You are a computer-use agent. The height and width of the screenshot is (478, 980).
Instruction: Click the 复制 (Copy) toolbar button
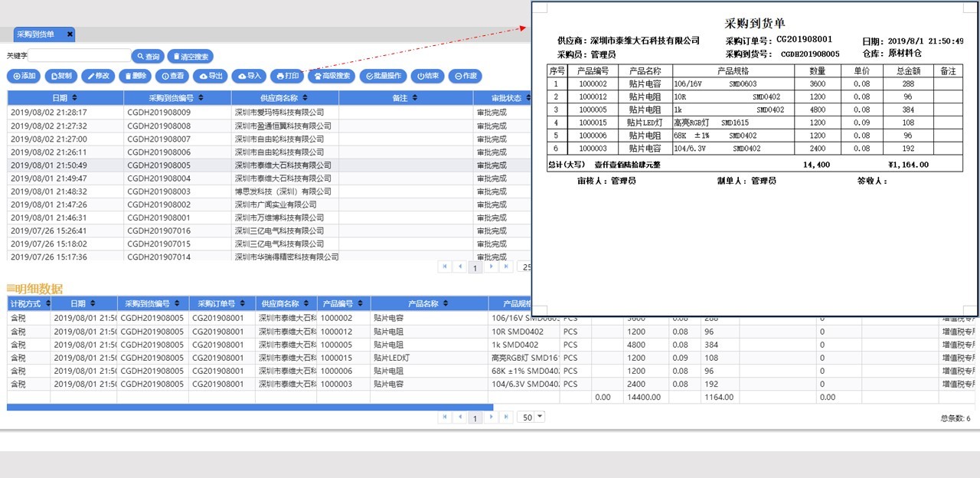(x=61, y=76)
